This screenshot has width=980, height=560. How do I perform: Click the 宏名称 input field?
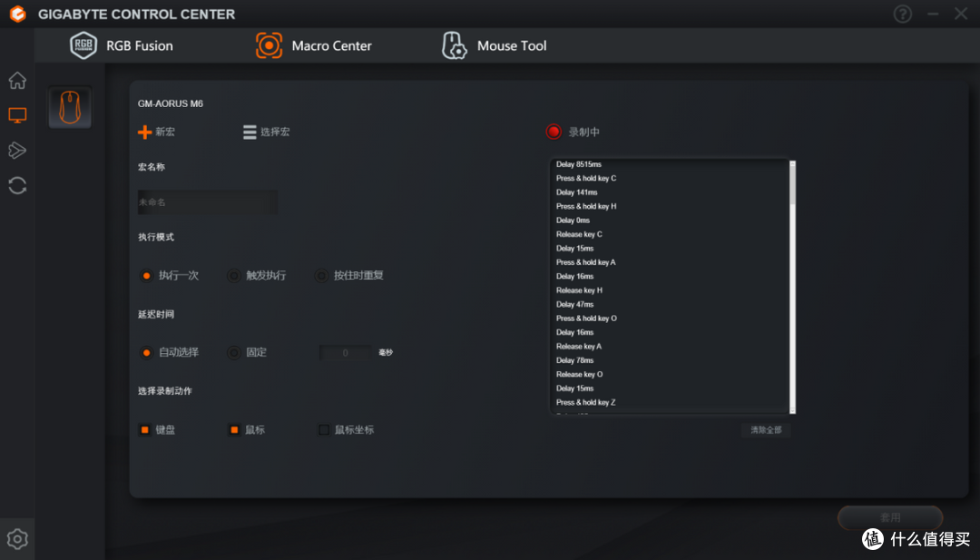point(208,202)
